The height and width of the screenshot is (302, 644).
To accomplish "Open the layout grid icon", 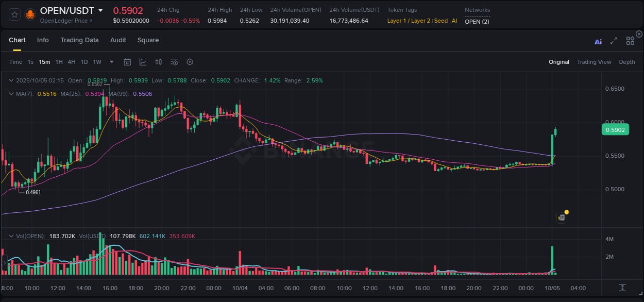I will [x=630, y=40].
